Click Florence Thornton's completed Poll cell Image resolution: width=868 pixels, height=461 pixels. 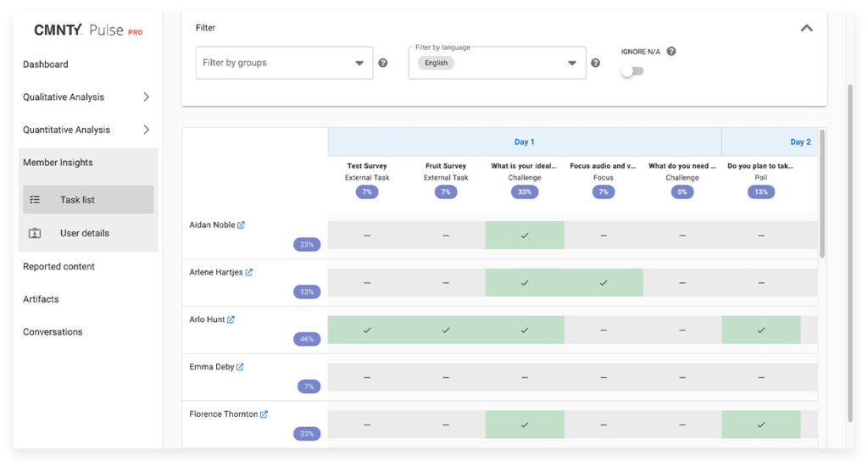pos(761,425)
